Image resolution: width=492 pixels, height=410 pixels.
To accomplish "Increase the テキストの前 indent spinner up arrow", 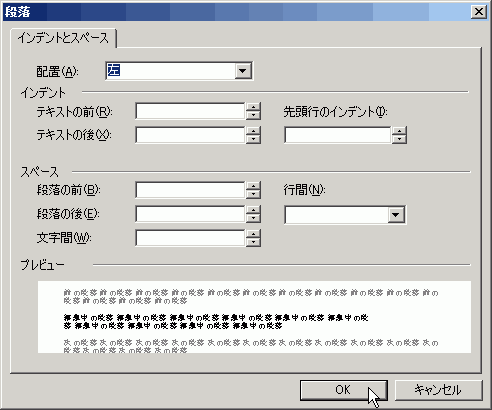I will click(253, 107).
